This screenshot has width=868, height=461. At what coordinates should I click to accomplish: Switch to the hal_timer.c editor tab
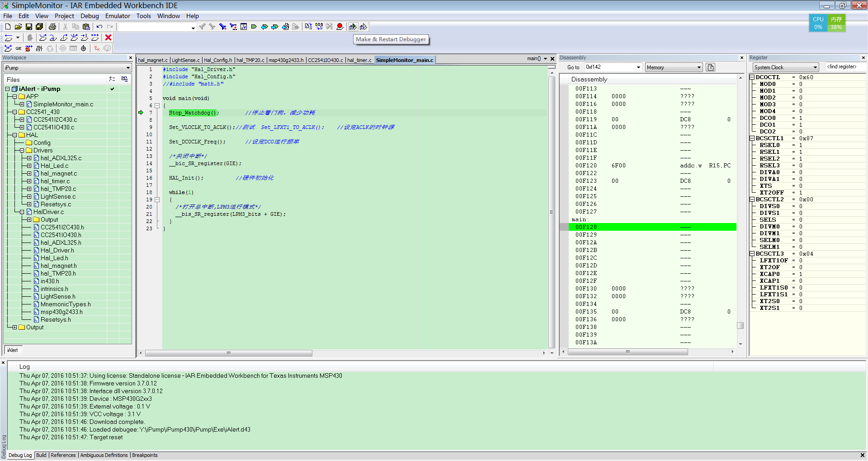(359, 60)
